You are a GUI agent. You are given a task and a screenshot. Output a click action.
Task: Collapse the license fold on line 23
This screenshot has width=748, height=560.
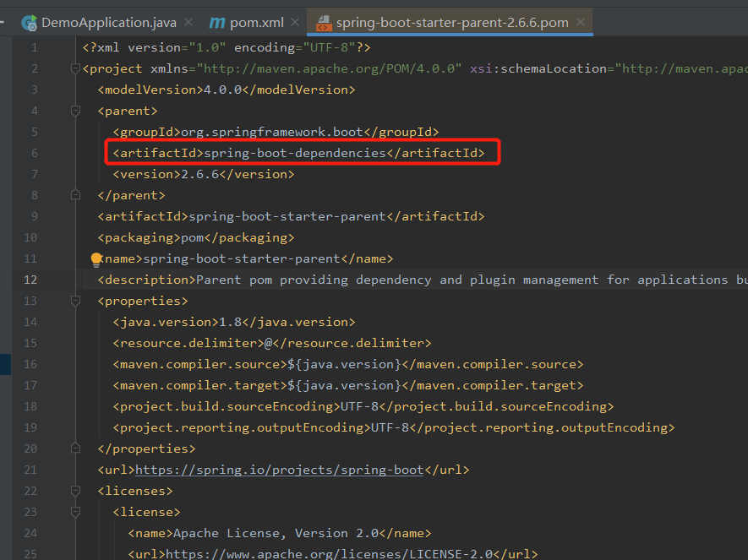[x=75, y=512]
